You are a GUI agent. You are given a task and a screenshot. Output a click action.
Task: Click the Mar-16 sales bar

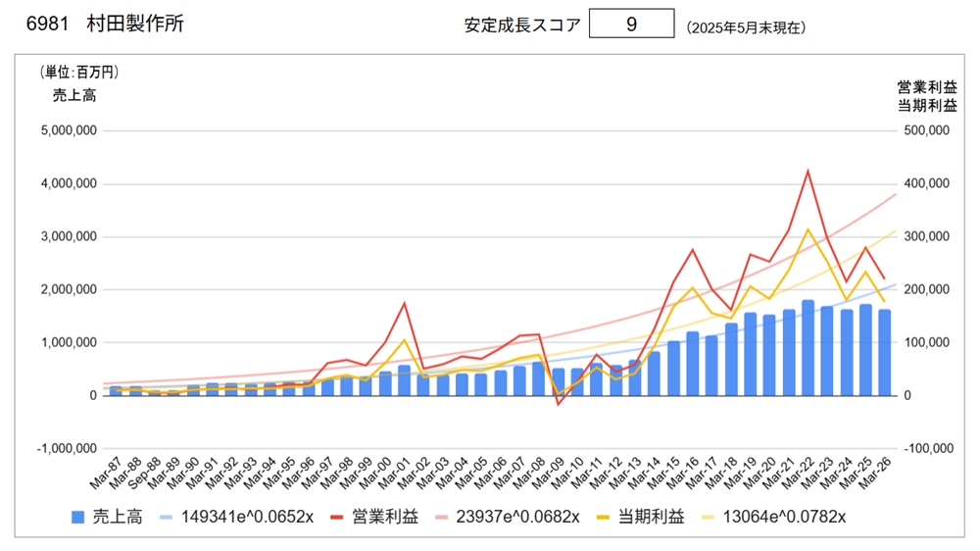click(x=693, y=364)
